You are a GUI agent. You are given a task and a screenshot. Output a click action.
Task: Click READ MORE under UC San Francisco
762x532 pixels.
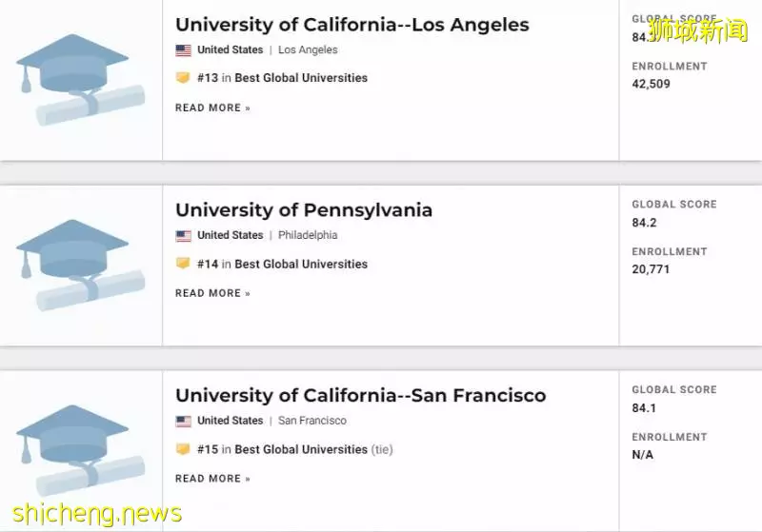[212, 479]
